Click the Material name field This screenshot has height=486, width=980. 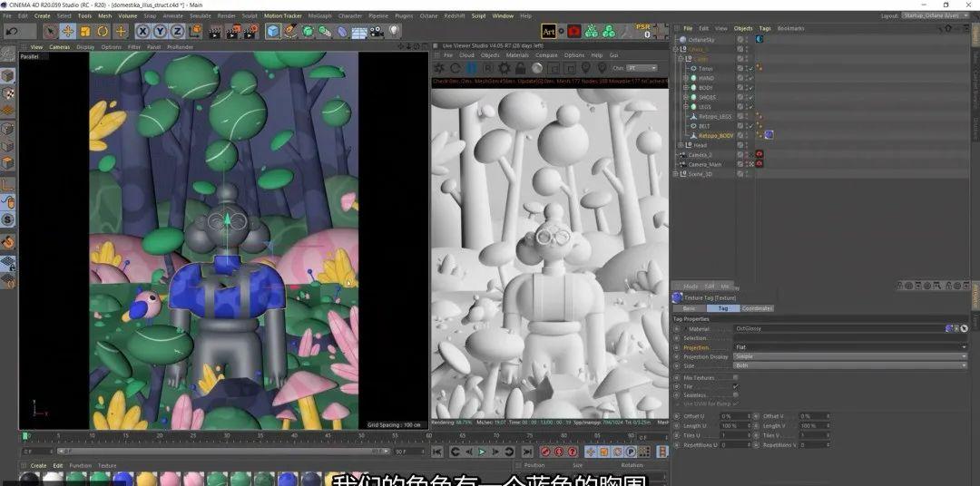(839, 328)
